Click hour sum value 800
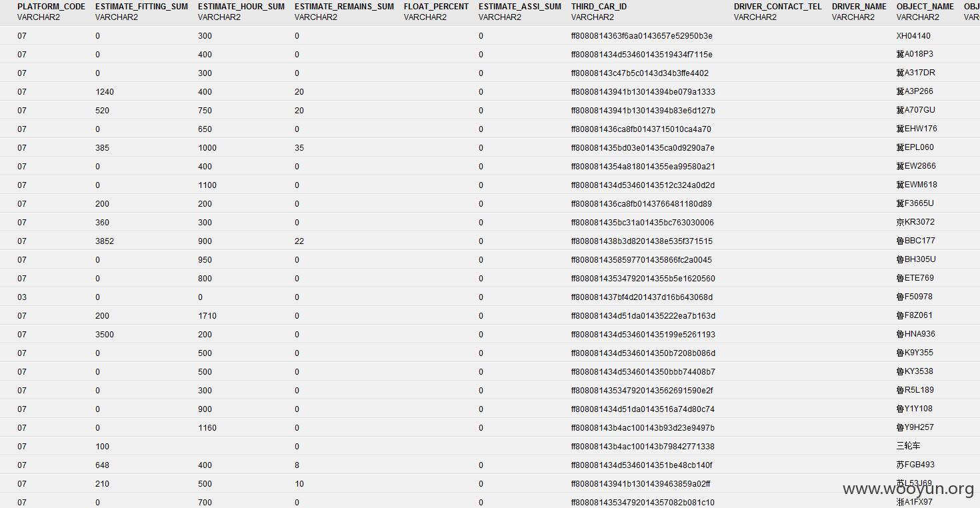This screenshot has width=980, height=508. (205, 279)
